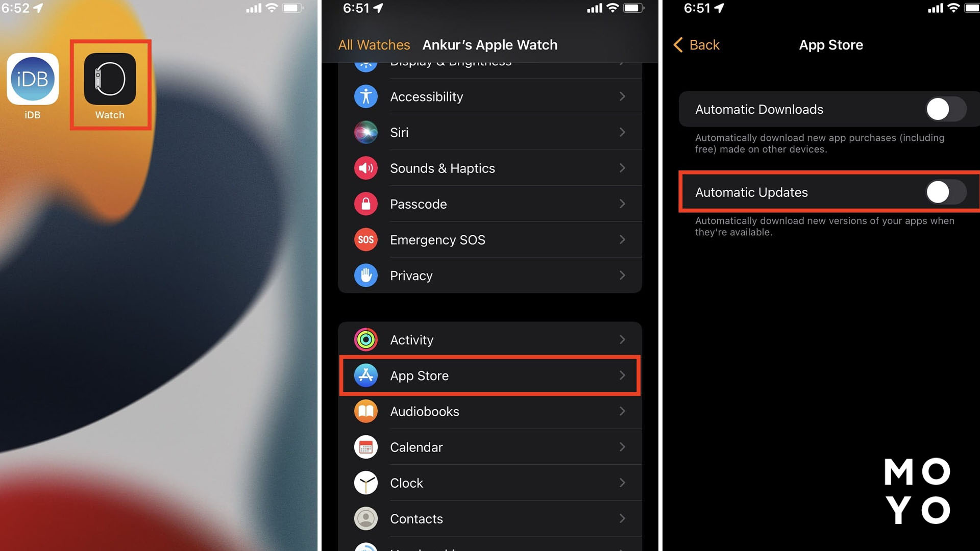This screenshot has height=551, width=980.
Task: Select the Siri settings menu item
Action: click(x=490, y=132)
